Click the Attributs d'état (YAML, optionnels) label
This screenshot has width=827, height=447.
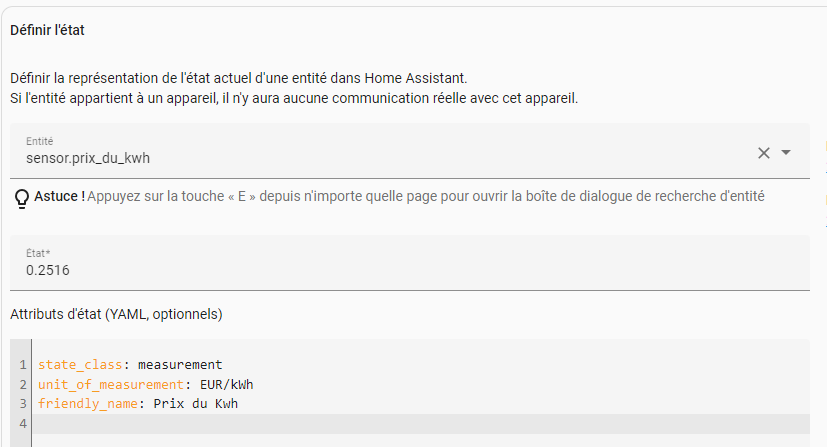click(x=116, y=314)
